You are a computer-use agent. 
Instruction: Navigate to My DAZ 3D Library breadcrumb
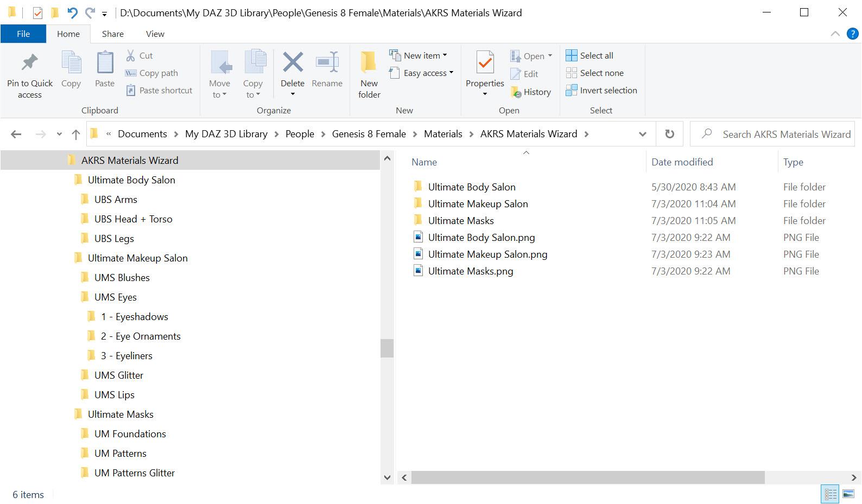point(226,134)
